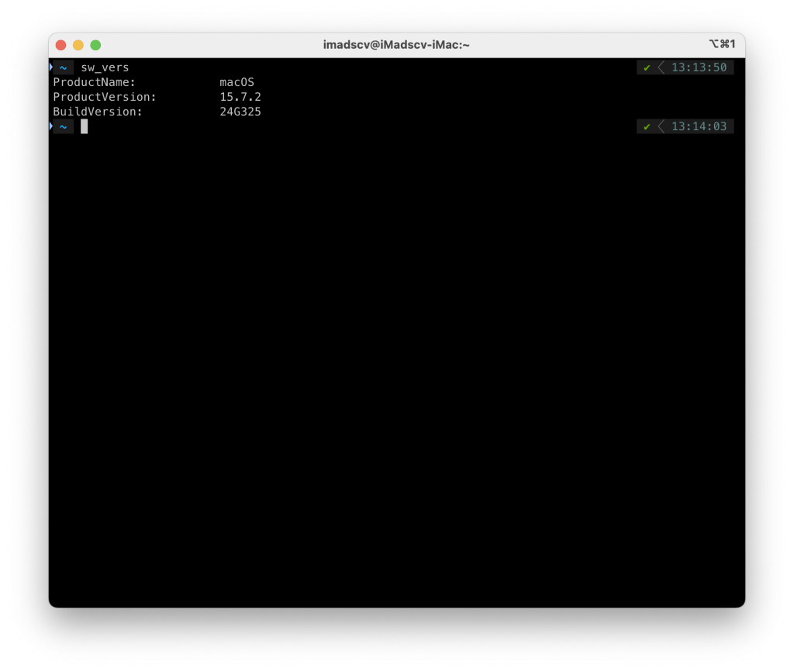Screen dimensions: 794x672
Task: Click the green checkmark beside 13:14:03
Action: point(647,126)
